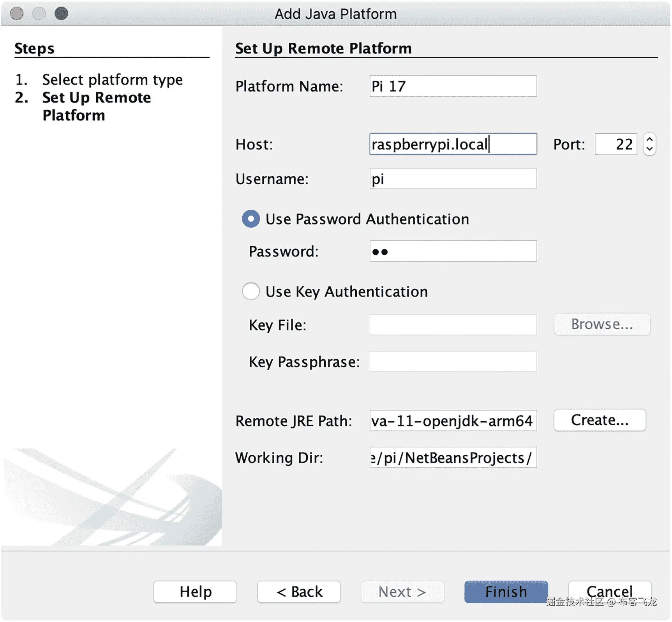Click the Port number field

(x=616, y=144)
